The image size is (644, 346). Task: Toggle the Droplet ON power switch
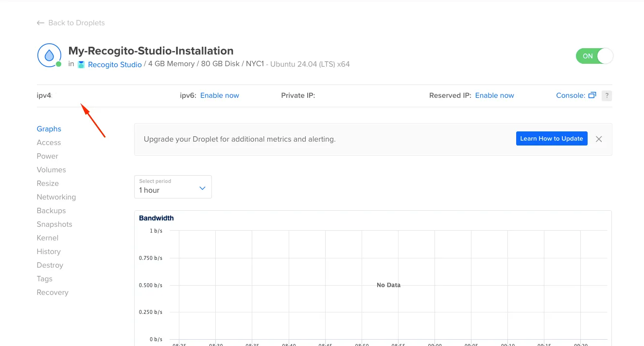pyautogui.click(x=594, y=56)
